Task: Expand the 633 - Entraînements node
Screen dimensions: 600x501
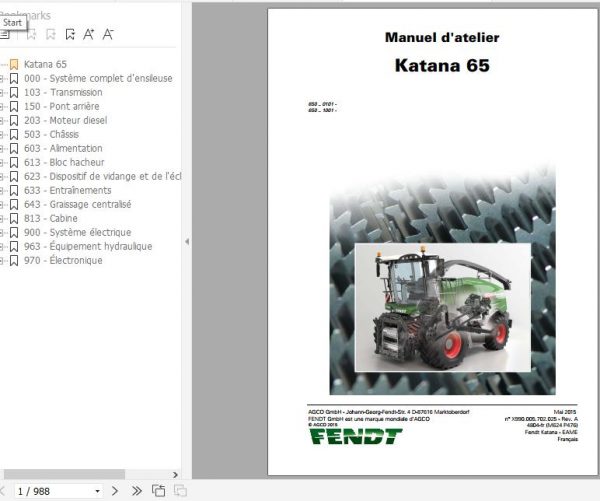Action: coord(2,190)
